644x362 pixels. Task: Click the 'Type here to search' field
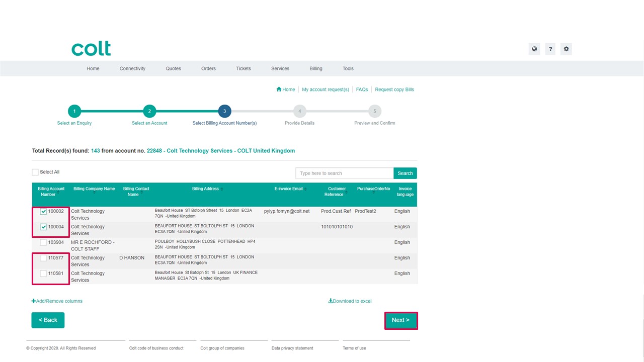[x=345, y=173]
